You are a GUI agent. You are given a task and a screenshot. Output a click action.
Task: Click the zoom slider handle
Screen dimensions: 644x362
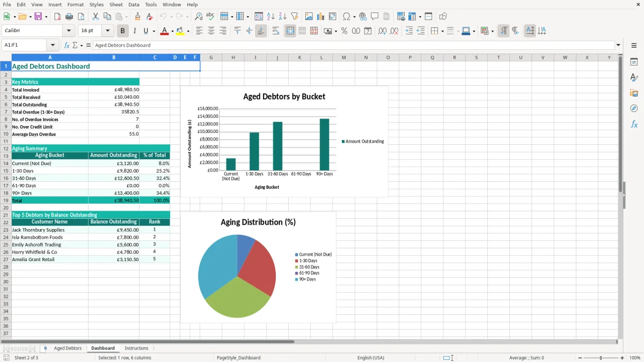[x=601, y=358]
